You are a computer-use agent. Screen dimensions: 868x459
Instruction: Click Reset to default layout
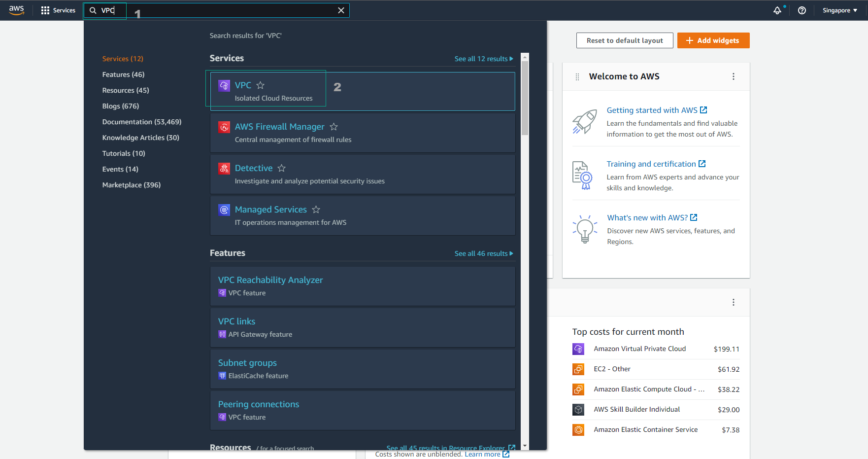click(625, 40)
